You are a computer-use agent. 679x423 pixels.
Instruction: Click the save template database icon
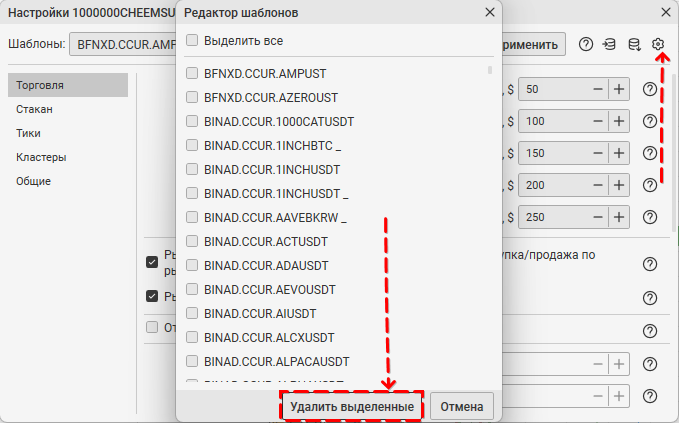(x=634, y=44)
